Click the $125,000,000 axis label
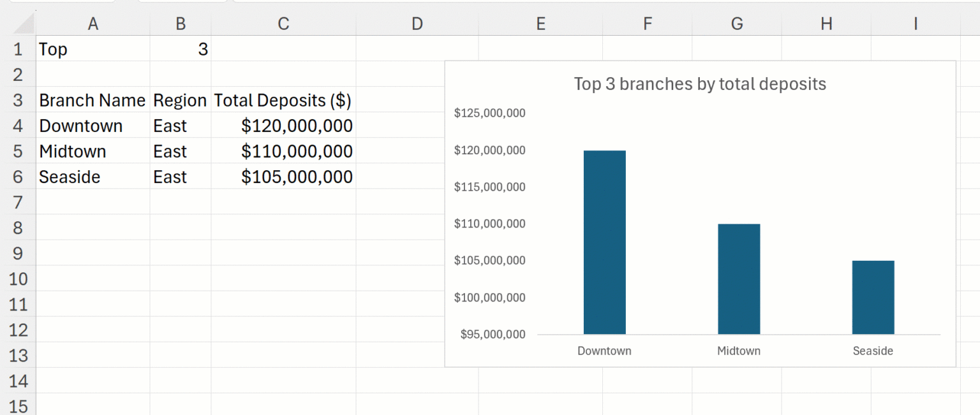The width and height of the screenshot is (980, 415). [x=490, y=113]
